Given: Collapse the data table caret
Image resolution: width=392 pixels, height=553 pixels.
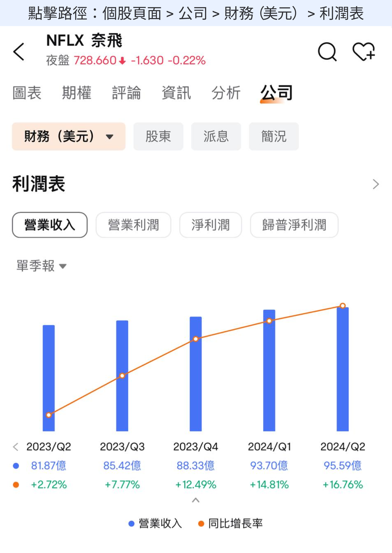Looking at the screenshot, I should (x=196, y=500).
